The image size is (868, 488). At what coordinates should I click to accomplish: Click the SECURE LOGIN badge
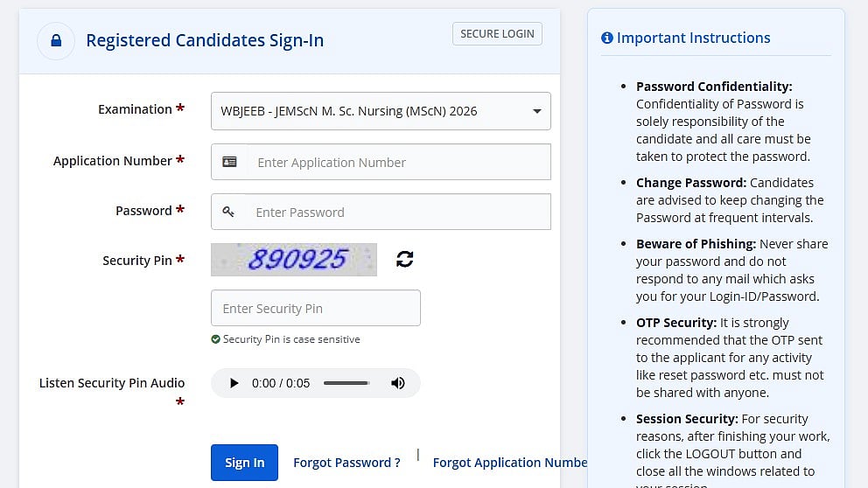[x=497, y=34]
